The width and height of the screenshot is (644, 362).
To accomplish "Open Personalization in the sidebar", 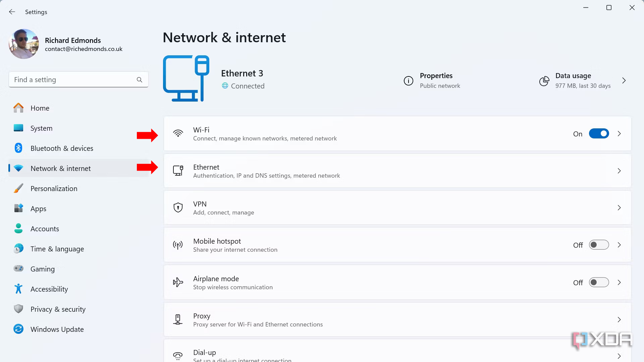I will point(54,188).
